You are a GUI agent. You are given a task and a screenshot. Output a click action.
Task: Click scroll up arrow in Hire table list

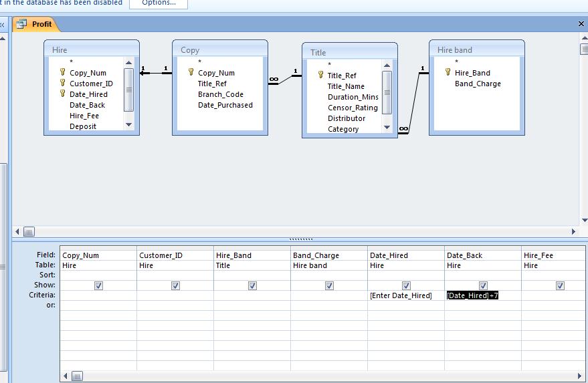tap(128, 63)
